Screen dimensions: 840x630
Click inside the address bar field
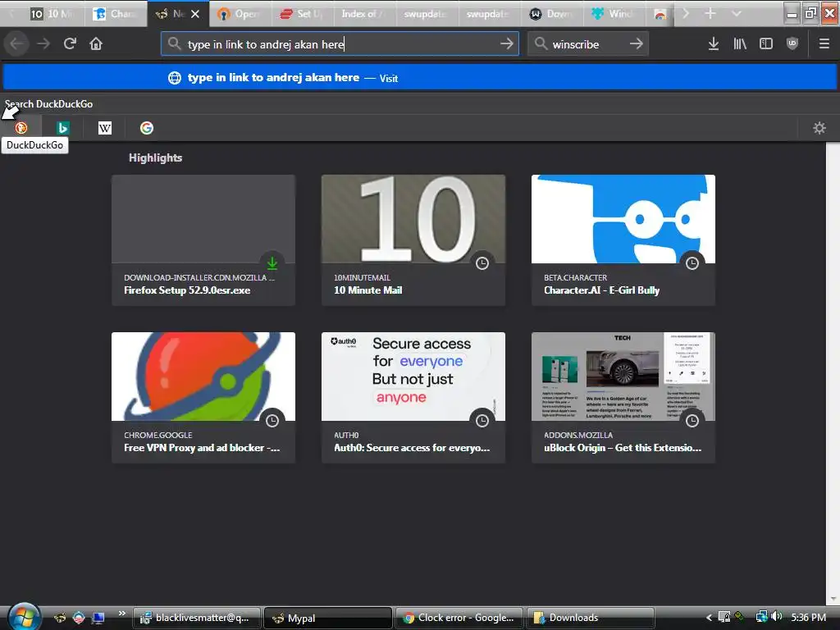point(340,44)
